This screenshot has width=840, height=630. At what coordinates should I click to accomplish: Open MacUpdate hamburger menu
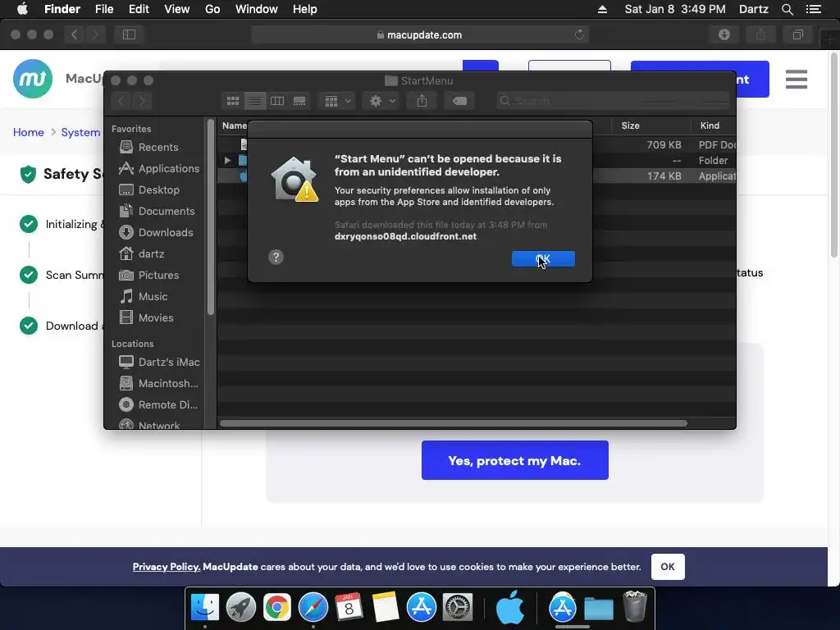(x=796, y=80)
